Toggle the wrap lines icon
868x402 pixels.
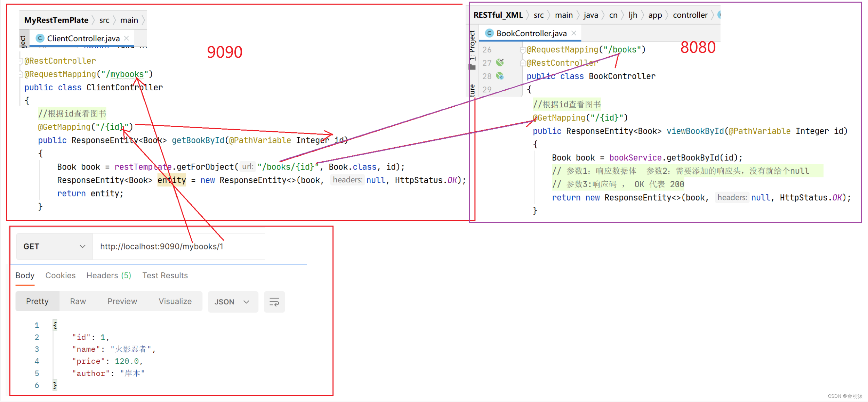click(274, 302)
